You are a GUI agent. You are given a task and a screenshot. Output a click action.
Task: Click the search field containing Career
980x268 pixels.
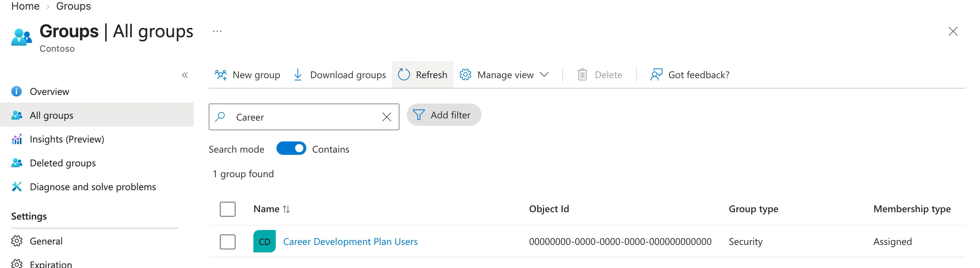(304, 117)
